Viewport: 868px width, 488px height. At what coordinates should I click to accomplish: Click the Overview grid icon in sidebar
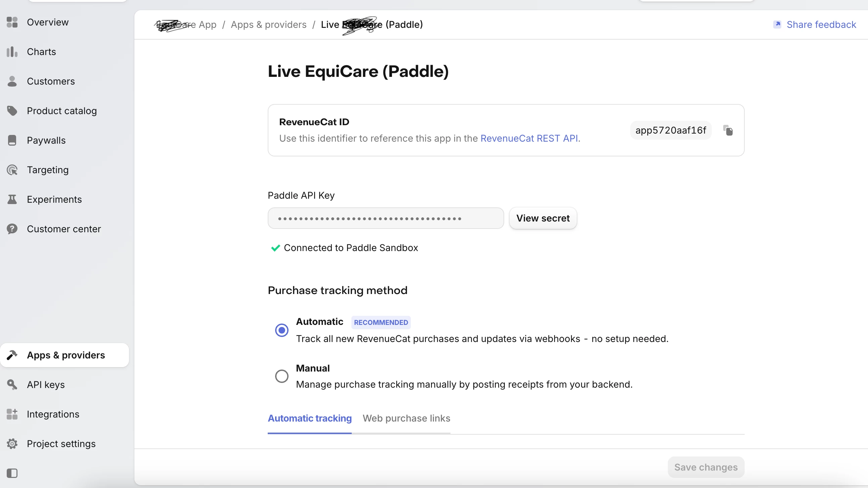click(12, 22)
